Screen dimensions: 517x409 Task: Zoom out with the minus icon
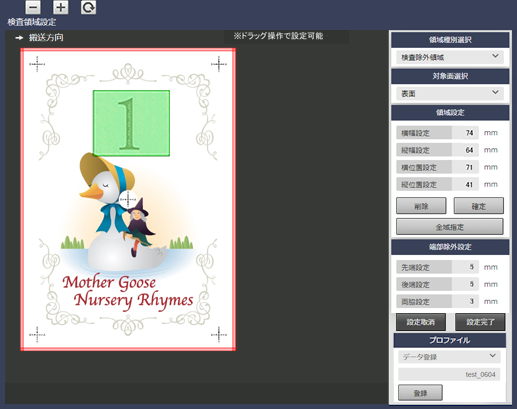pos(33,7)
